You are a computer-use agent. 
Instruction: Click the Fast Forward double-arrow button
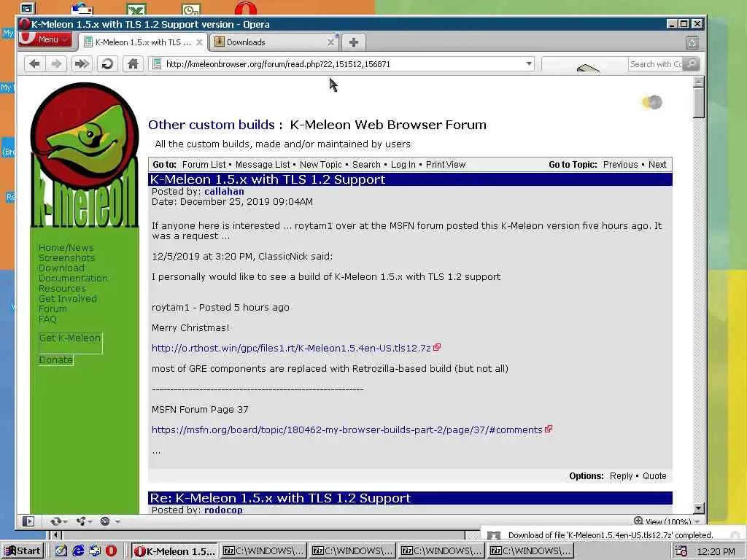pyautogui.click(x=82, y=64)
